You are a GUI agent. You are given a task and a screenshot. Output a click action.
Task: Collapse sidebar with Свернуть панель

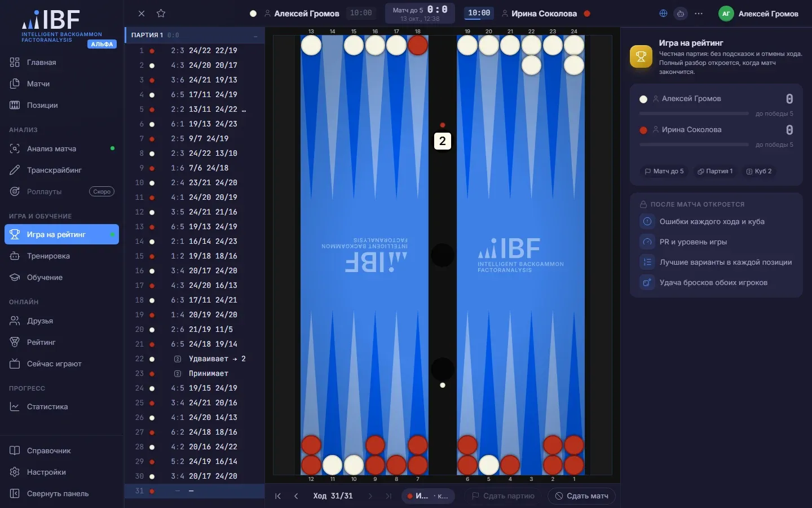(x=61, y=493)
